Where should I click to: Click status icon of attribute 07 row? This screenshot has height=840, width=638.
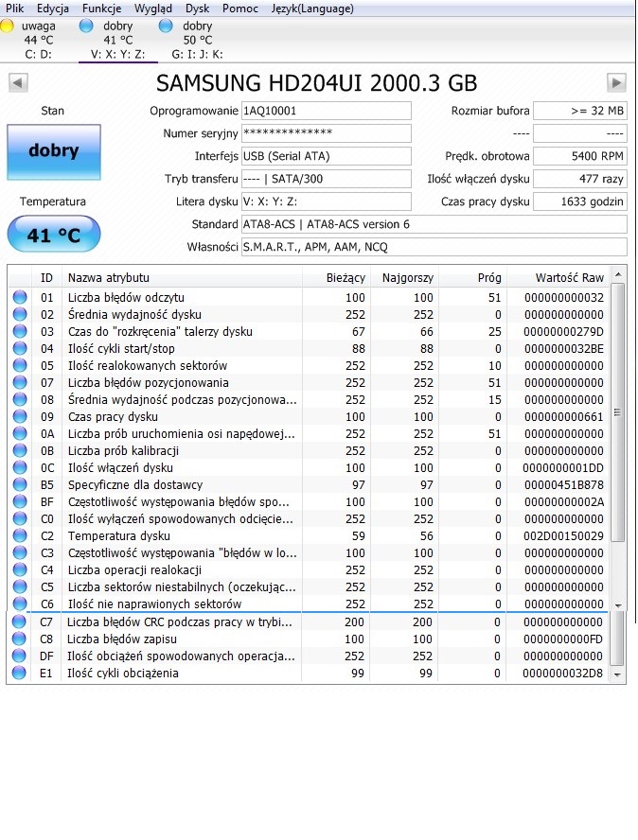pyautogui.click(x=20, y=382)
